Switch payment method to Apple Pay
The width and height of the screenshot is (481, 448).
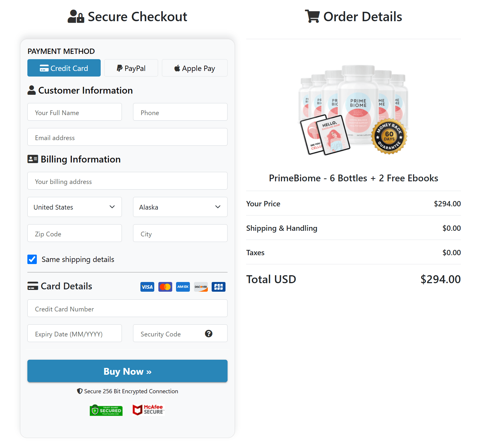tap(195, 68)
